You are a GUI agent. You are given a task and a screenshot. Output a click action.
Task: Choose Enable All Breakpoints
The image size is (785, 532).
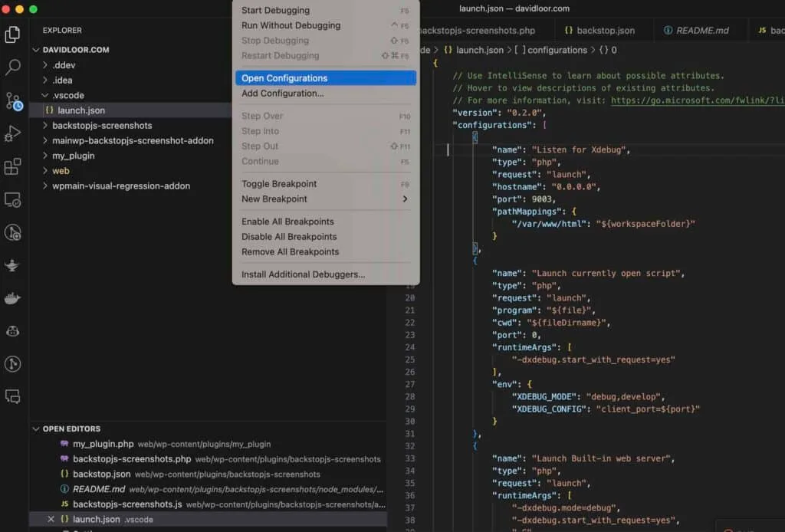pos(325,222)
